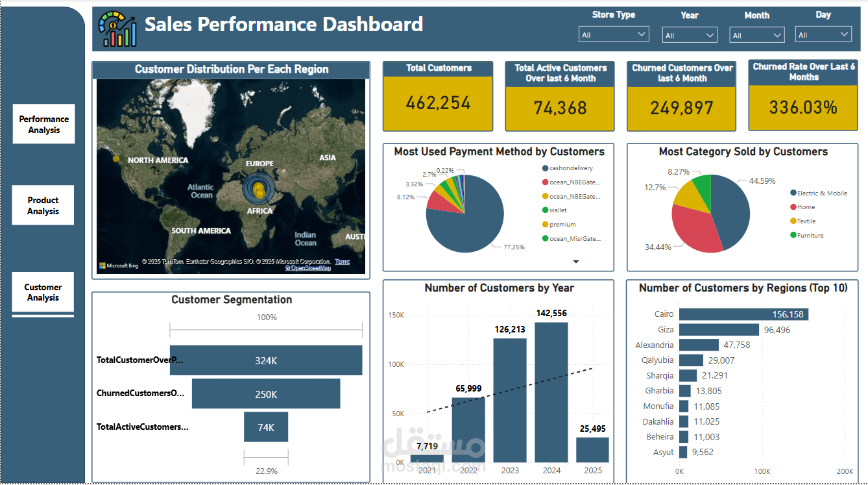Click the 2023 bar showing 126,213
This screenshot has height=485, width=868.
tap(510, 401)
